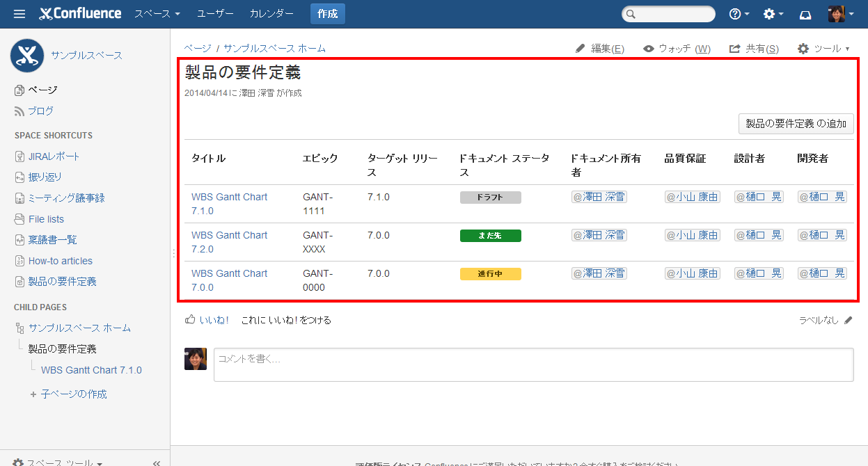Open the ミーティング議事録 shortcut

[x=67, y=198]
